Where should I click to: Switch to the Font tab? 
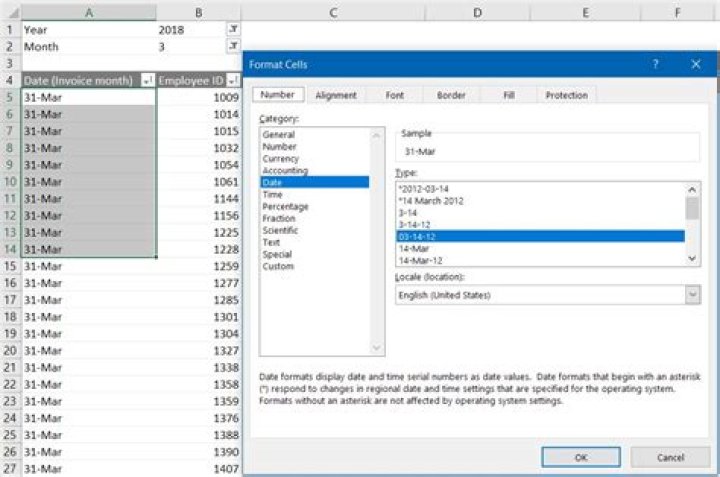(394, 95)
